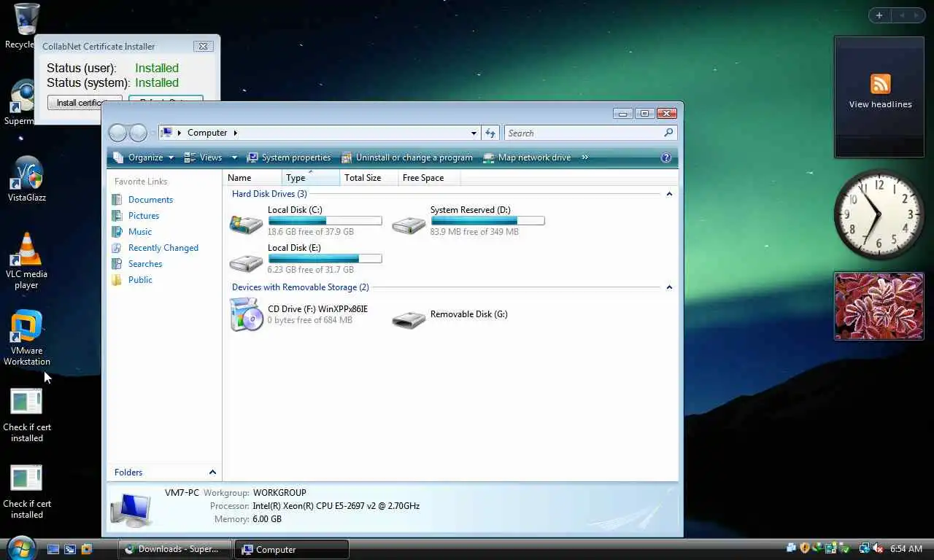Open the address bar history dropdown

[474, 133]
